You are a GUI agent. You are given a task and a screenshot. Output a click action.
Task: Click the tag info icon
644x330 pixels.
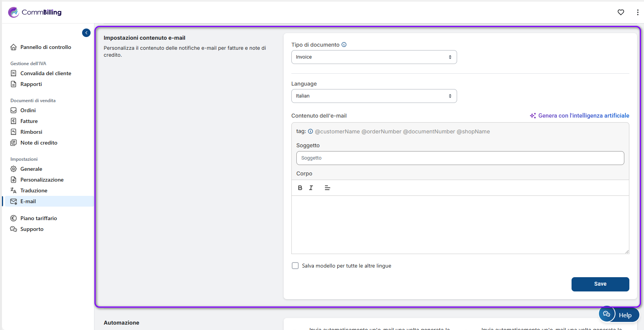coord(310,131)
